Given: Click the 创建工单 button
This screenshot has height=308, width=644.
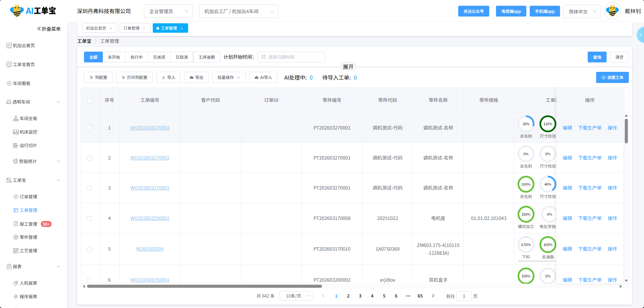Looking at the screenshot, I should click(x=612, y=78).
